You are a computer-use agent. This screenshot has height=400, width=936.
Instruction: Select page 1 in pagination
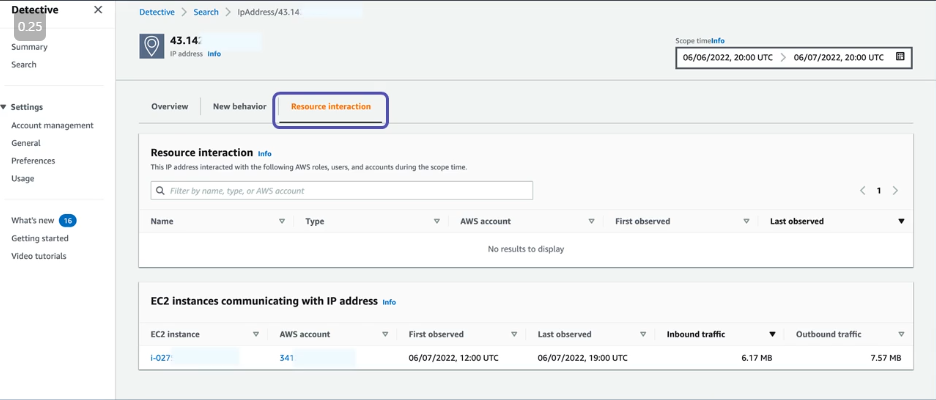click(879, 191)
